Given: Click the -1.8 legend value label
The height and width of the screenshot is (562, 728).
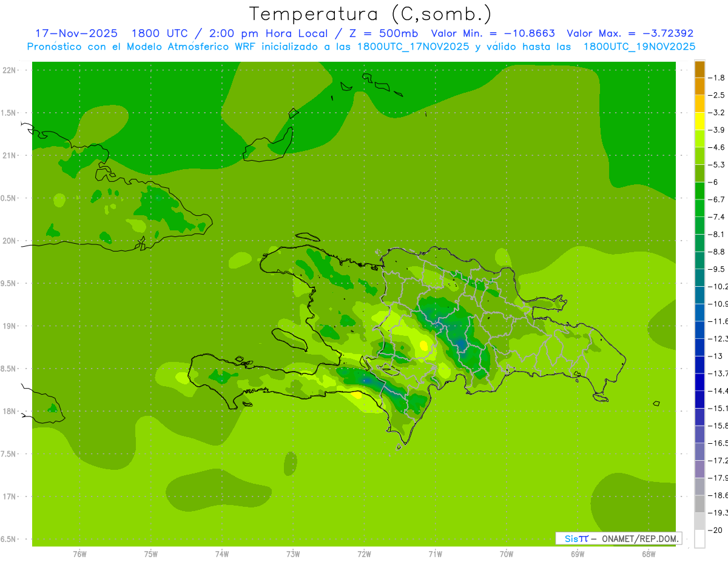Looking at the screenshot, I should click(718, 78).
